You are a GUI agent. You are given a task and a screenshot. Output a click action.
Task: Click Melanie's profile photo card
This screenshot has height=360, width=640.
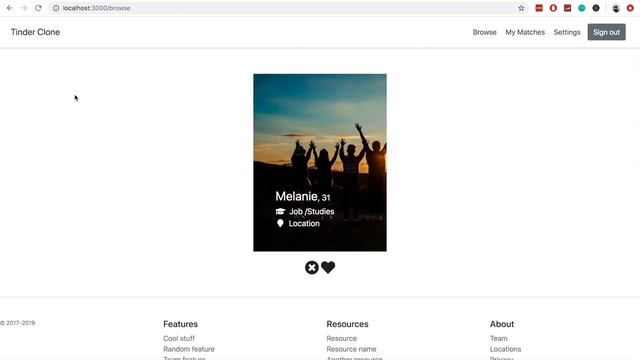[320, 162]
